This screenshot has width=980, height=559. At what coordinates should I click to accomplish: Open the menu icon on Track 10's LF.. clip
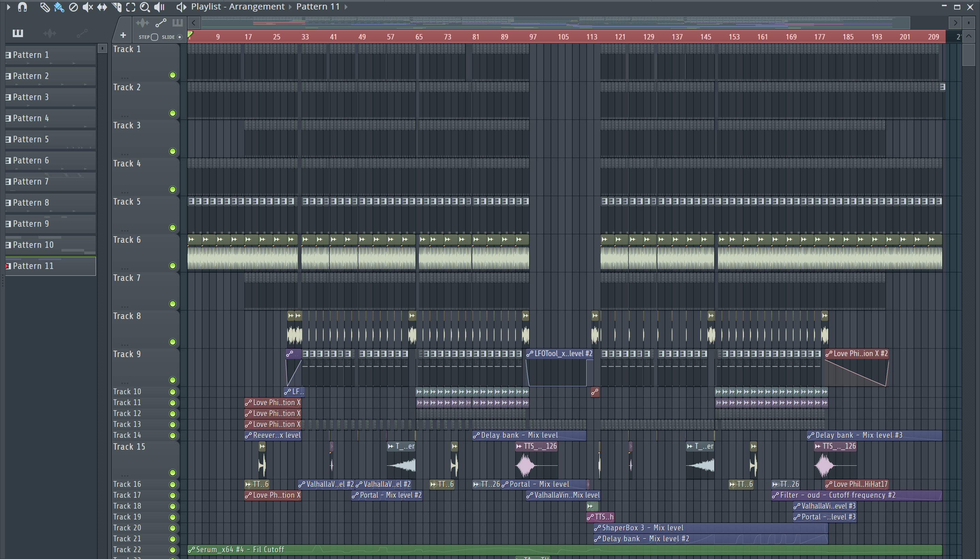[x=288, y=392]
